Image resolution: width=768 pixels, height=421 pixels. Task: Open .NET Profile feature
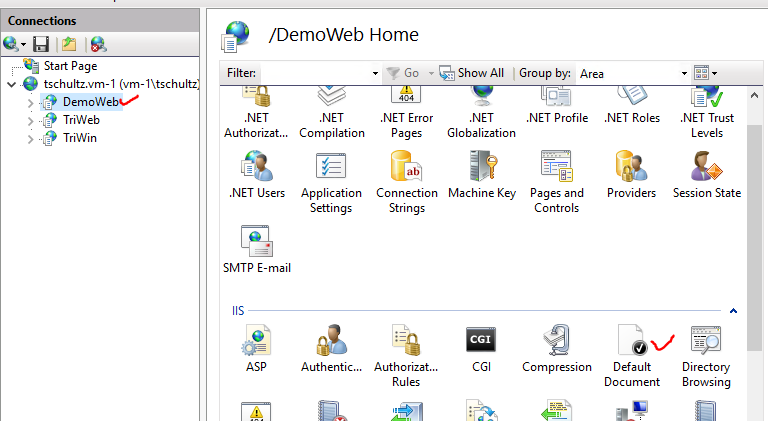557,105
